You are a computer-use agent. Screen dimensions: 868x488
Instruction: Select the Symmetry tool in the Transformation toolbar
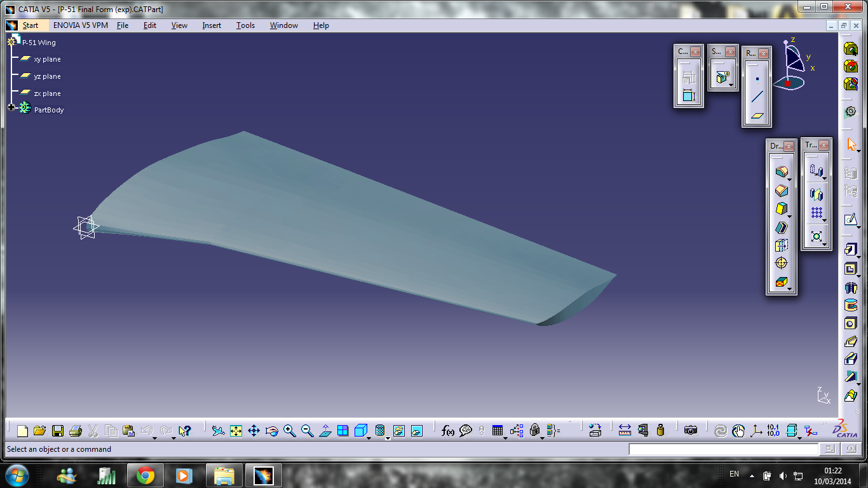click(817, 194)
